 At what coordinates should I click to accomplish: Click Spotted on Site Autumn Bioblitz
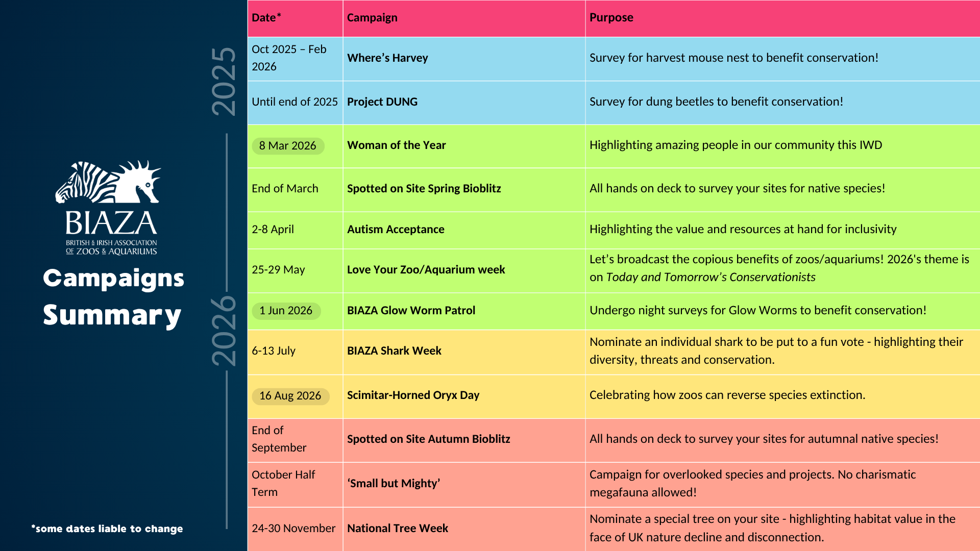coord(428,439)
